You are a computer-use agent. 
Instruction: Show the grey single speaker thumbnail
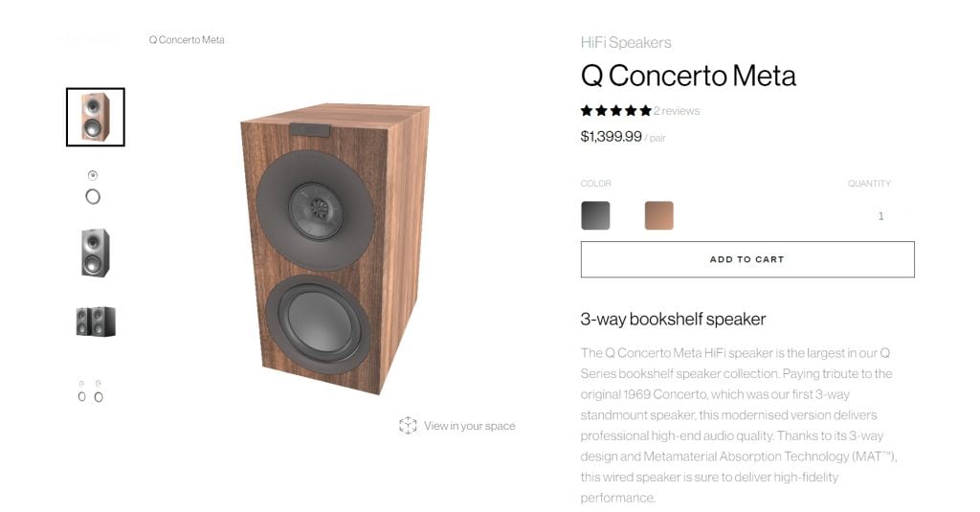coord(96,253)
